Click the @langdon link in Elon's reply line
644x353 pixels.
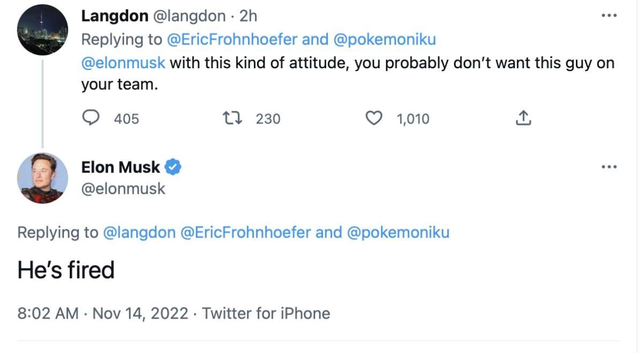pyautogui.click(x=139, y=233)
